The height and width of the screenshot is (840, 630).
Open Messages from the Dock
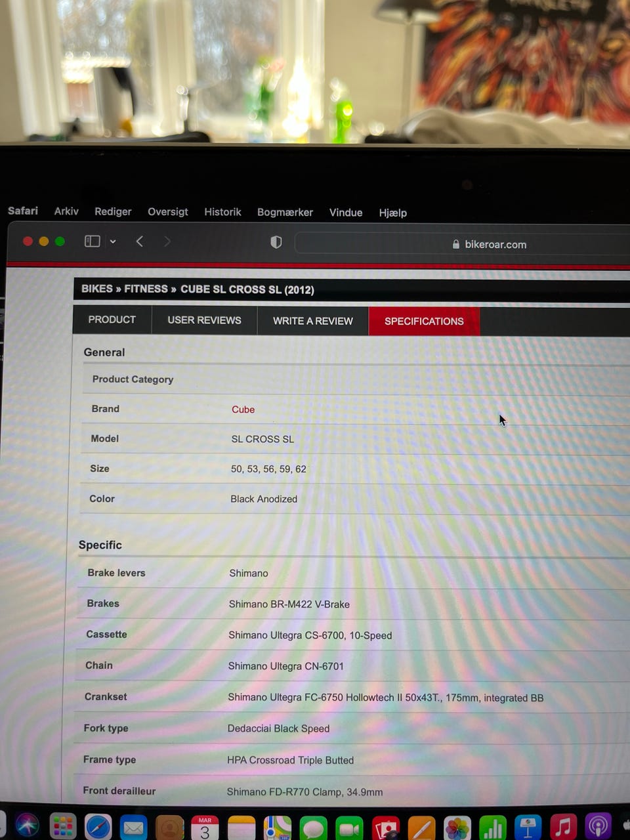pyautogui.click(x=313, y=828)
